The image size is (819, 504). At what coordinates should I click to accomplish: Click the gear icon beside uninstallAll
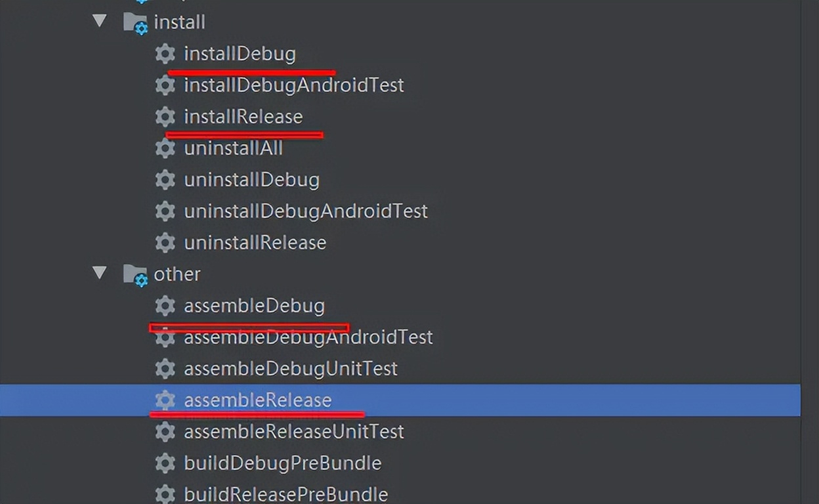165,148
